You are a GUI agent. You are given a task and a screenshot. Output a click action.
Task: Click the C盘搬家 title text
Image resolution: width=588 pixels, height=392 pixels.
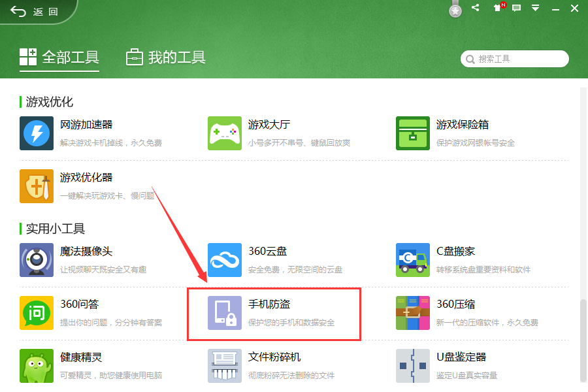pos(455,252)
